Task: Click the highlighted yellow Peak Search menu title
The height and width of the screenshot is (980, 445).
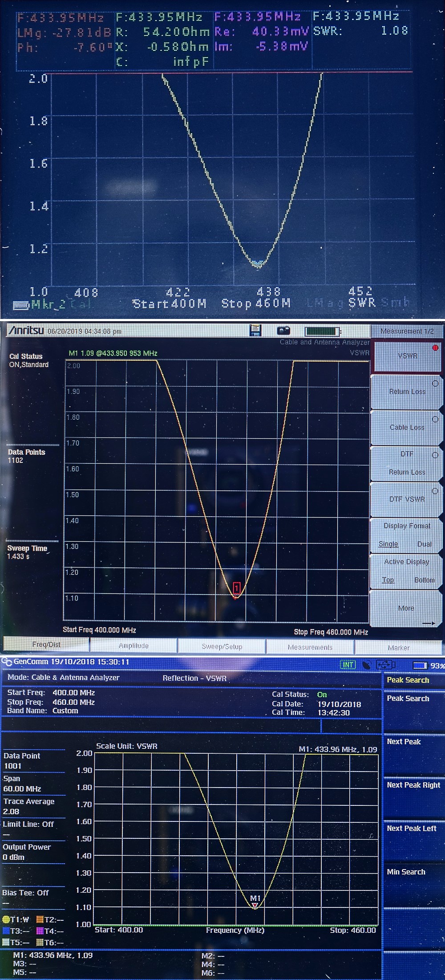Action: [x=408, y=680]
